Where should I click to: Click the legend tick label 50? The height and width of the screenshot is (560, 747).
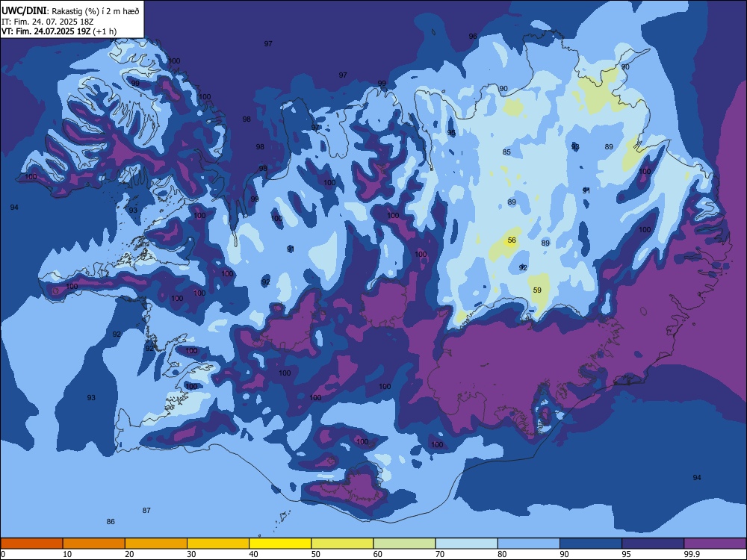pos(316,554)
